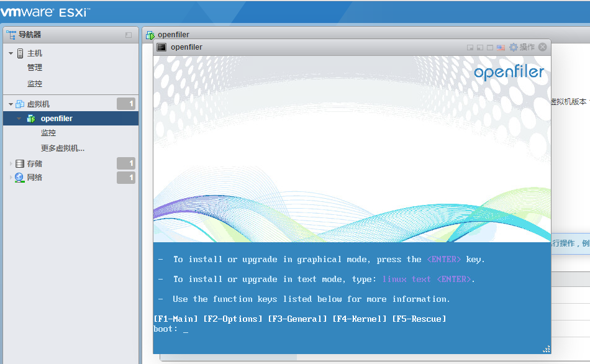Expand the 网络 network tree node
This screenshot has width=590, height=364.
[11, 178]
